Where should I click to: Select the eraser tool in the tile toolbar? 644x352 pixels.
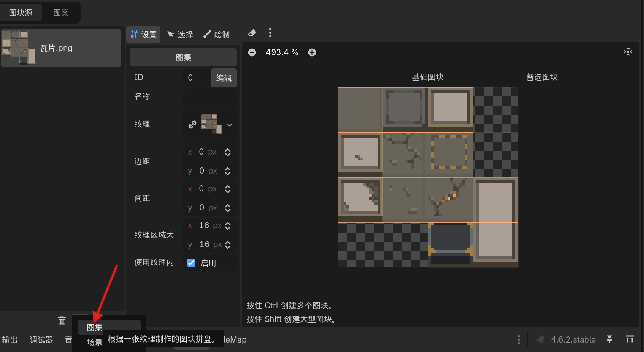252,33
